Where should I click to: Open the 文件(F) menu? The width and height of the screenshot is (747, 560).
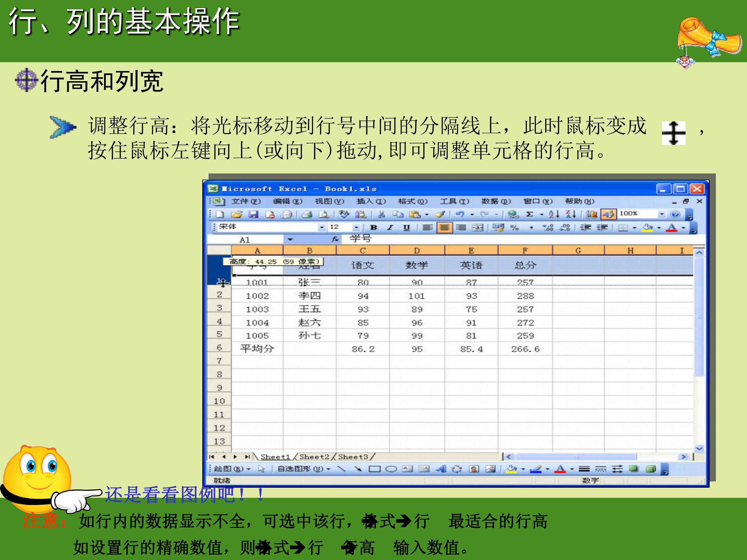coord(246,201)
